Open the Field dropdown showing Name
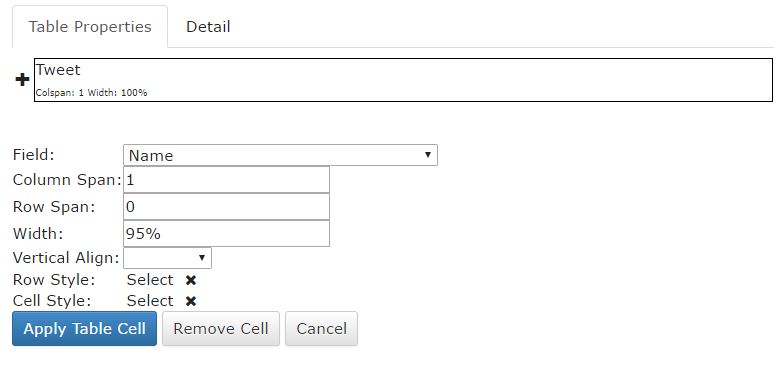Image resolution: width=782 pixels, height=365 pixels. [280, 155]
